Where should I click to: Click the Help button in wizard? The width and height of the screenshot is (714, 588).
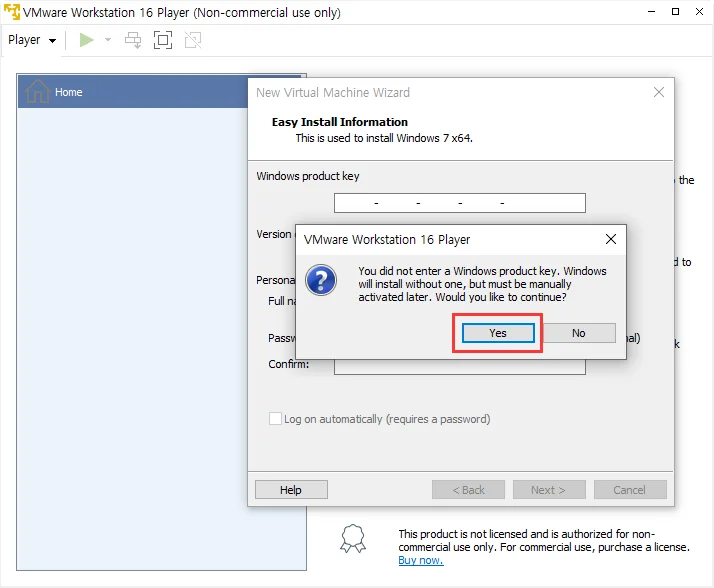291,490
